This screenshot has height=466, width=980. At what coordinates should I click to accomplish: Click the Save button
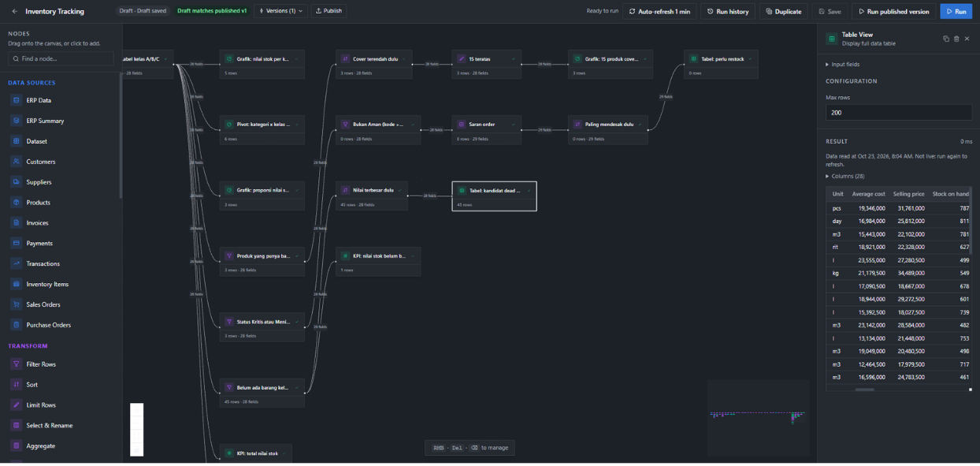pyautogui.click(x=830, y=11)
